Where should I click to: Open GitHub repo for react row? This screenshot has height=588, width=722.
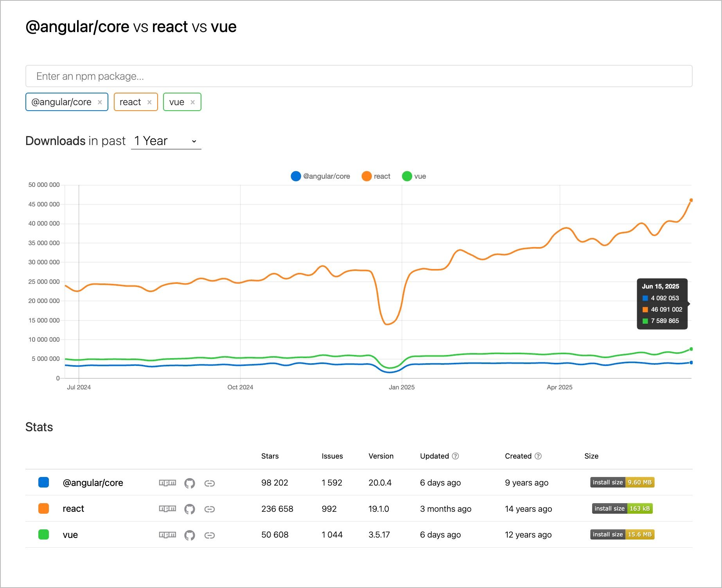pyautogui.click(x=190, y=509)
